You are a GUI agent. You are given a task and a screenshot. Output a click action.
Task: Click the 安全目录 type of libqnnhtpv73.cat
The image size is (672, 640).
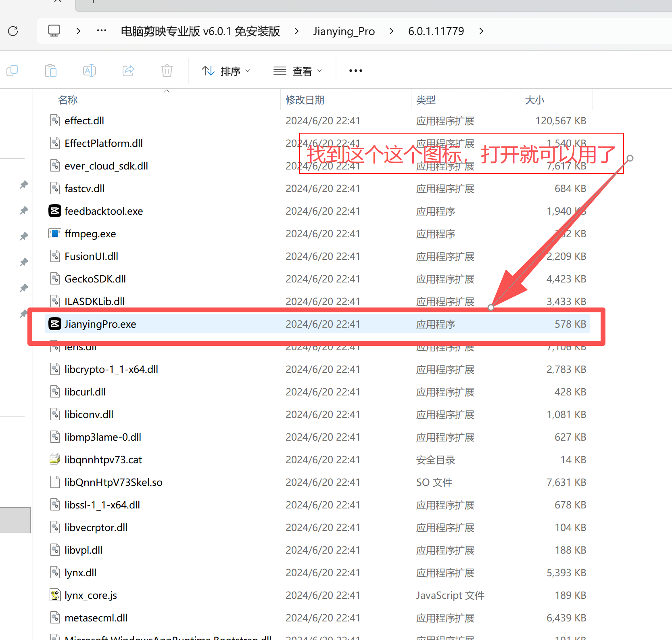tap(436, 460)
